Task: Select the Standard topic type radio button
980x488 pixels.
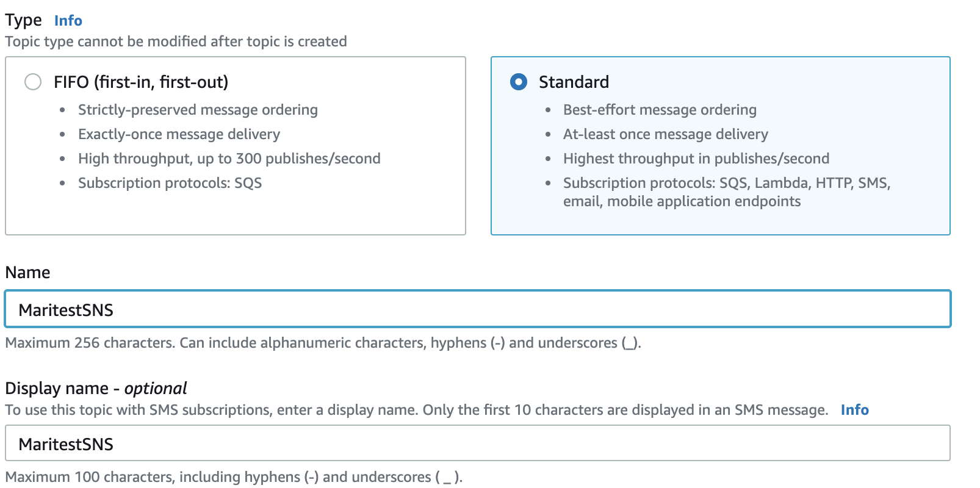Action: pos(519,82)
